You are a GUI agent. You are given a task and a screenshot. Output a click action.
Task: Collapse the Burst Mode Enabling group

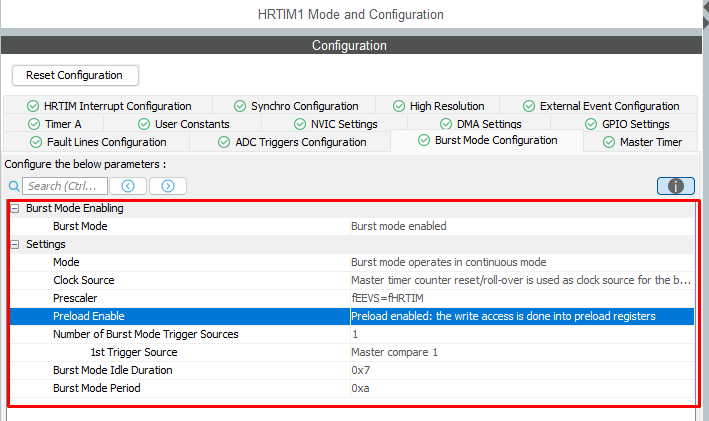(15, 208)
